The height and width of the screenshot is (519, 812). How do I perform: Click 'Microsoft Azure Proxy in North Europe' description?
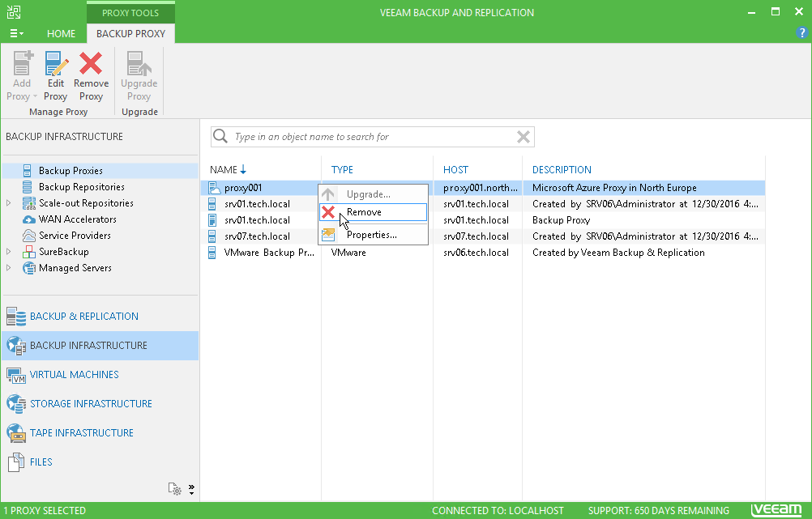[614, 188]
